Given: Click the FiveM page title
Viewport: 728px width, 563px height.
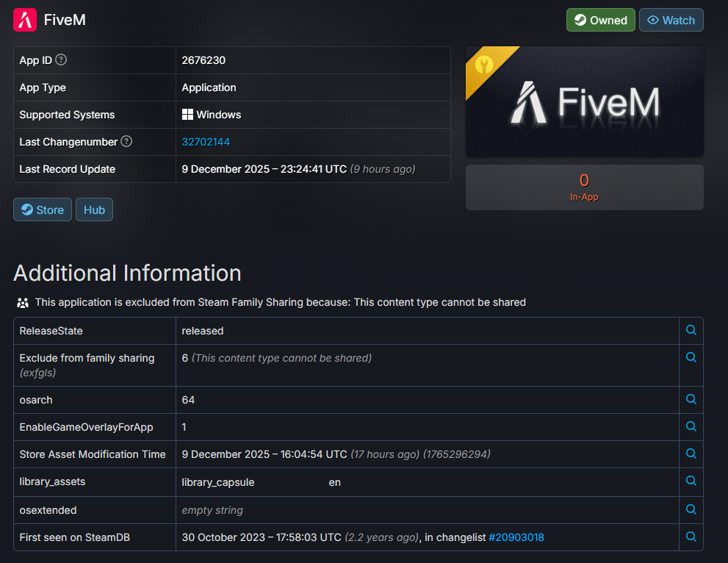Looking at the screenshot, I should (65, 20).
